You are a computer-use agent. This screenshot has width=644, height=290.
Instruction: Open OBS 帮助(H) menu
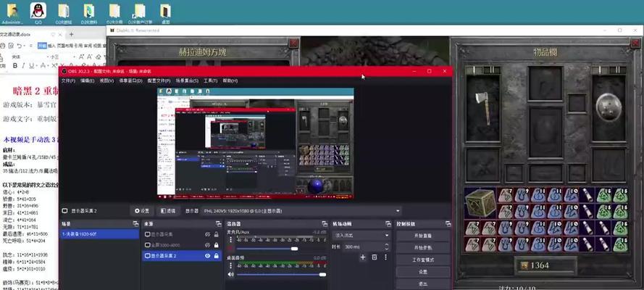(x=230, y=80)
